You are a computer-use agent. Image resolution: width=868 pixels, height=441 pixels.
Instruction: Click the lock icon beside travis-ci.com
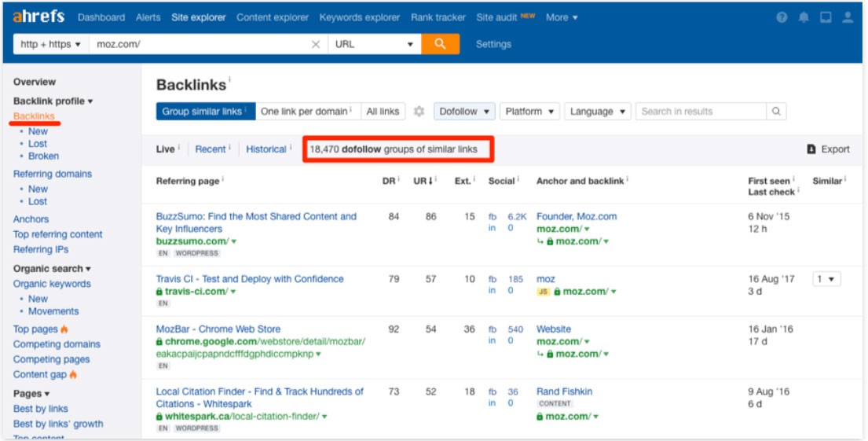pyautogui.click(x=159, y=292)
